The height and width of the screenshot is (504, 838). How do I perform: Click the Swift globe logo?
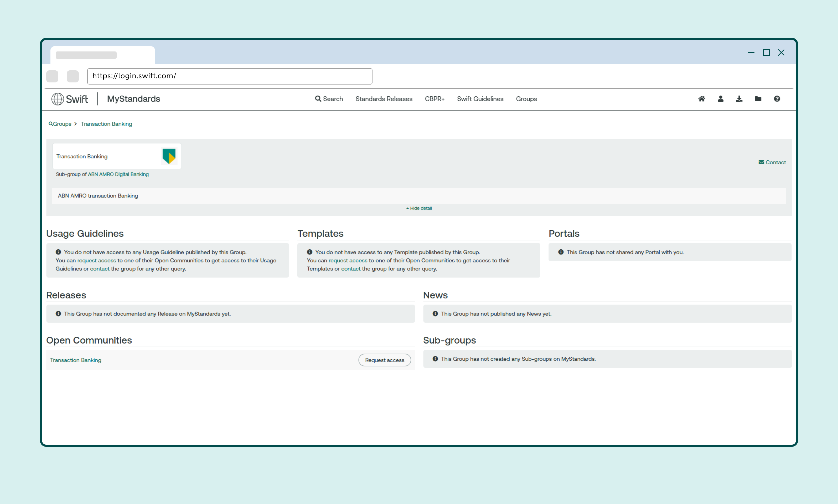tap(58, 99)
